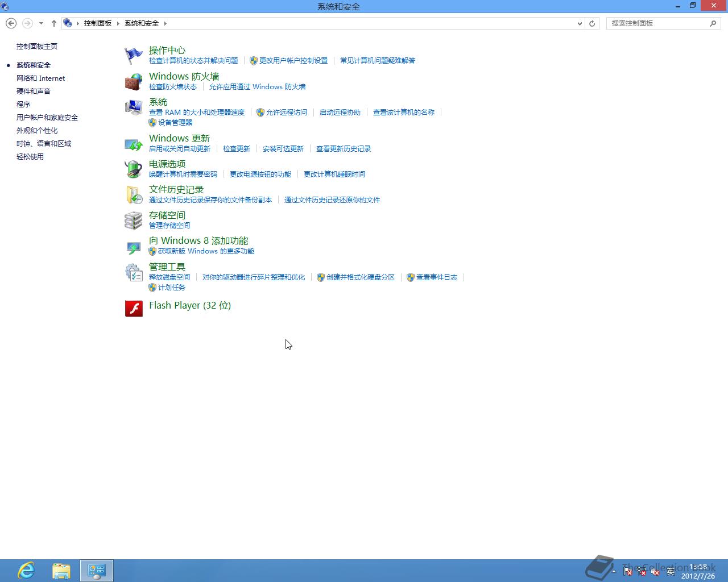Open the Windows 更新 icon
Screen dimensions: 728x582
(x=134, y=144)
